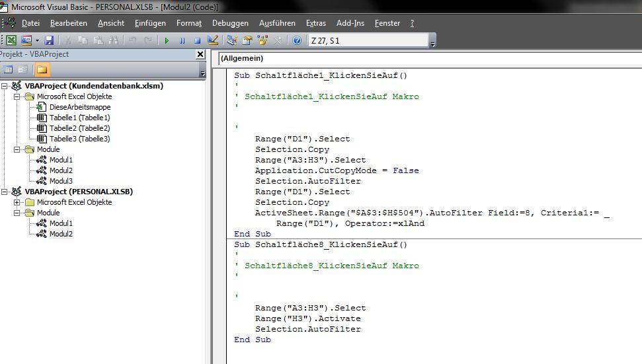Select DieseArbeitsmappe in project tree

pyautogui.click(x=80, y=107)
